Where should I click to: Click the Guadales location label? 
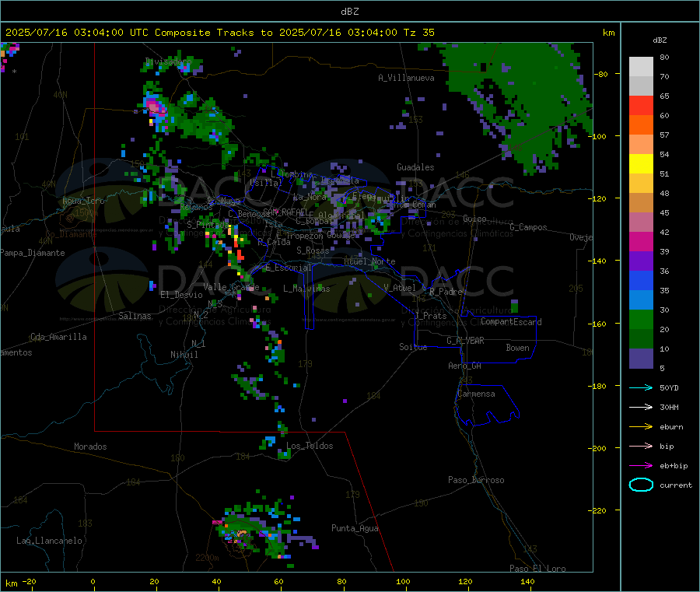(415, 167)
